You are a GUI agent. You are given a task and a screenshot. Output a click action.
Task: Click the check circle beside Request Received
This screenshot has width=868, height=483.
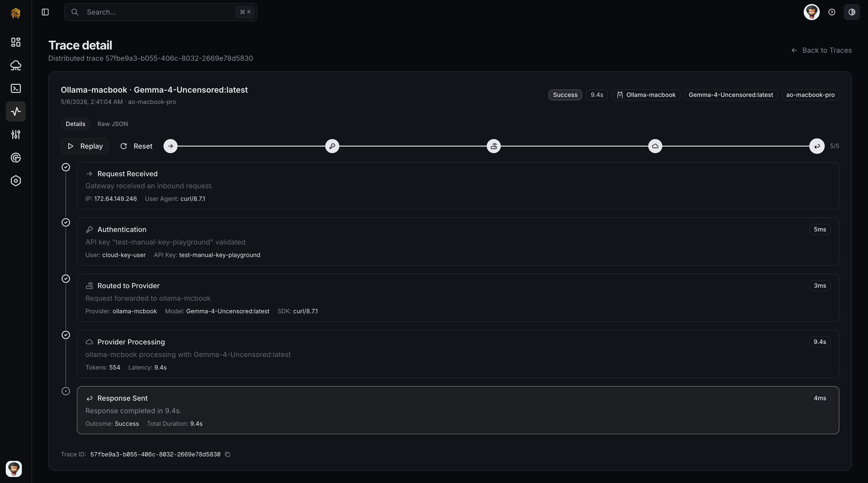tap(66, 167)
